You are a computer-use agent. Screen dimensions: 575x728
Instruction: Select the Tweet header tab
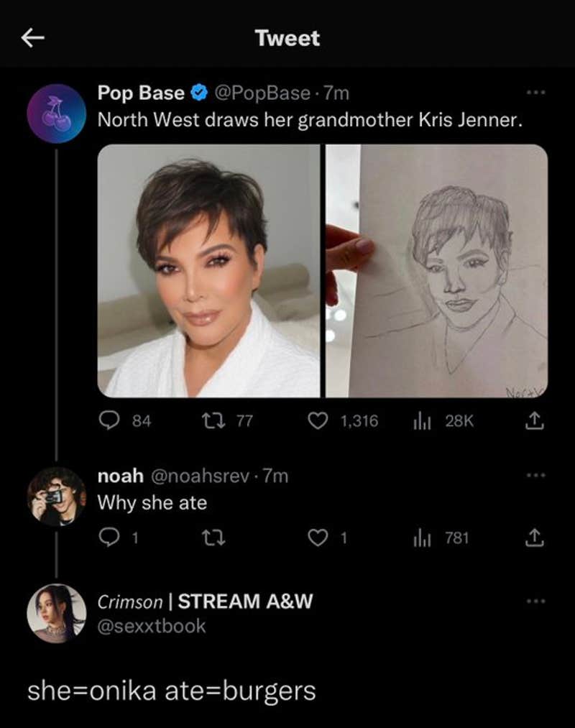pyautogui.click(x=287, y=38)
